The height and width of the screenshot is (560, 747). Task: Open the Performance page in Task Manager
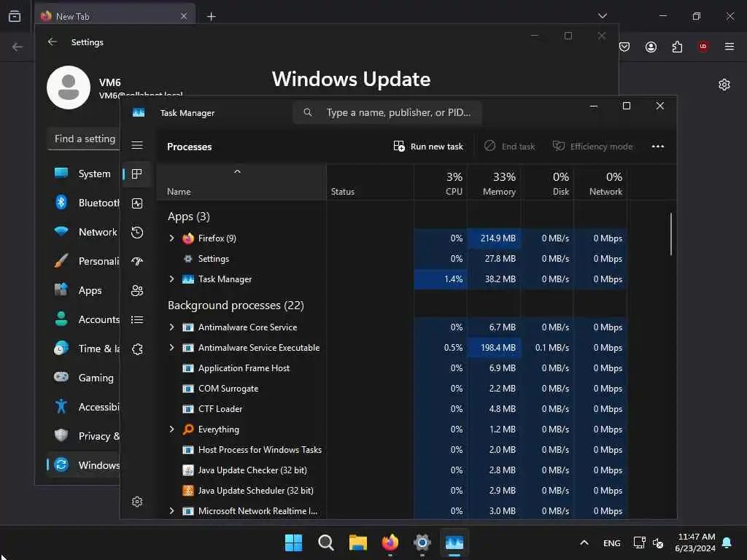click(x=137, y=204)
